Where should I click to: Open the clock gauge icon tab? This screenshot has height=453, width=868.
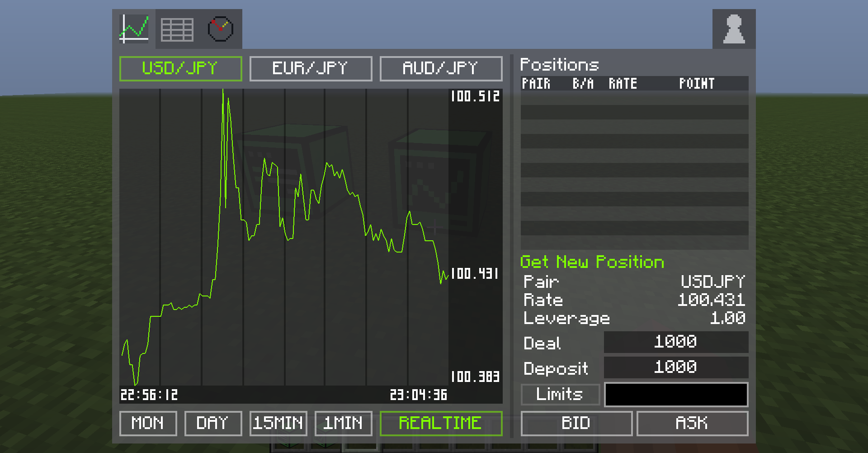221,29
